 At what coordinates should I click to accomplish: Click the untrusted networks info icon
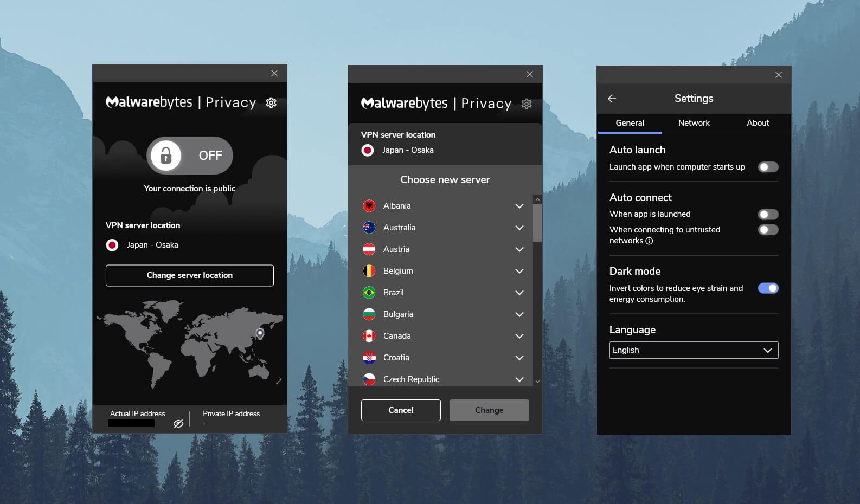[649, 241]
